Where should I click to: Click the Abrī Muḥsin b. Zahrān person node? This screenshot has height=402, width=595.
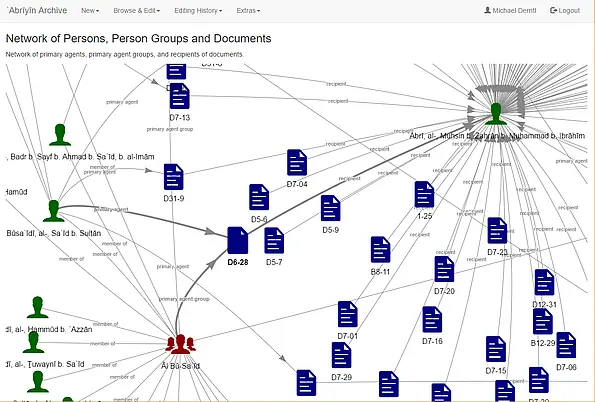tap(496, 114)
